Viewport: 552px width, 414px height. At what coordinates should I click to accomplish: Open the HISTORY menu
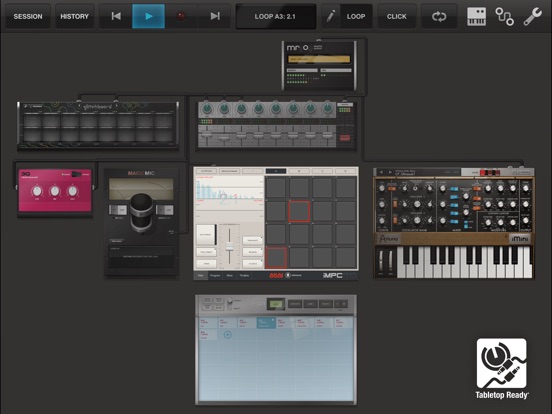[74, 16]
